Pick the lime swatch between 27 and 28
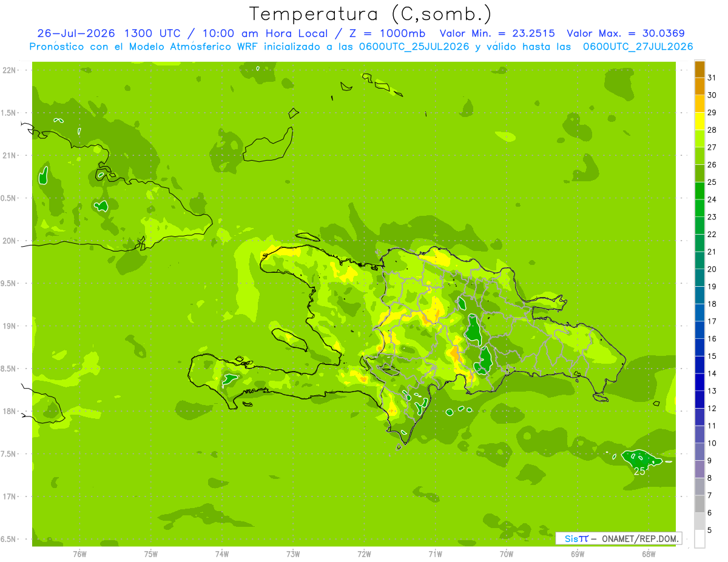This screenshot has width=728, height=562. (x=699, y=139)
